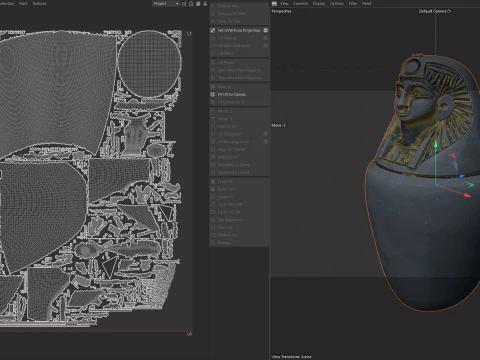The height and width of the screenshot is (360, 480).
Task: Open the Textures menu above UV view
Action: pos(39,4)
